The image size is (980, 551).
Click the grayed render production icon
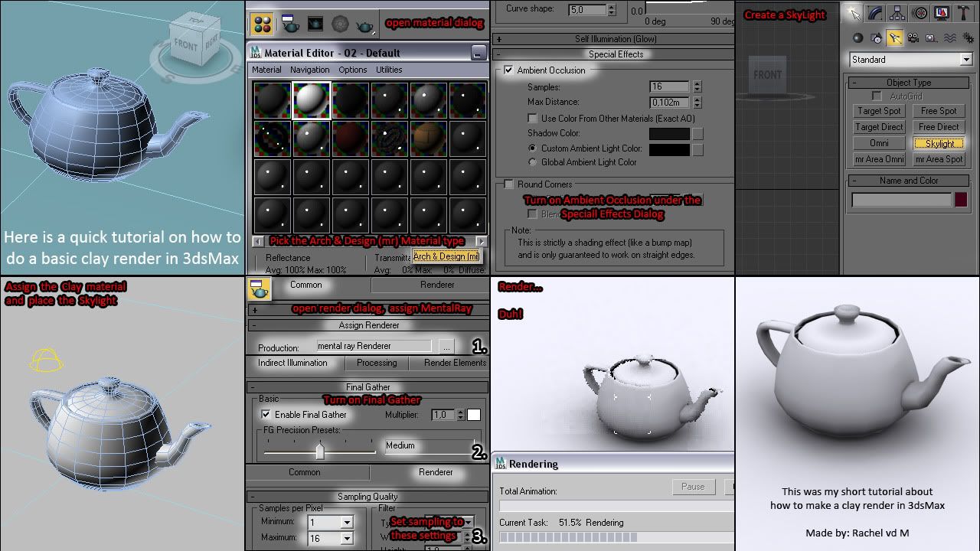[x=340, y=24]
